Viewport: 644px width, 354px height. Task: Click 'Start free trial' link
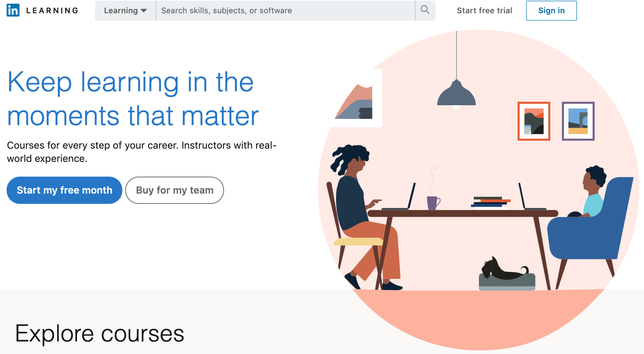click(x=484, y=11)
